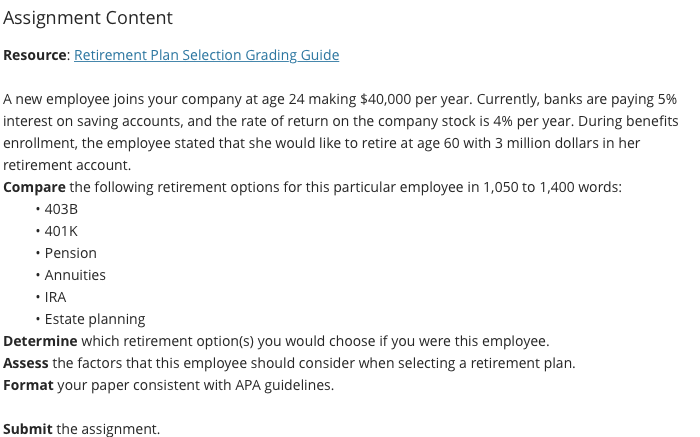This screenshot has height=437, width=700.
Task: Click the bold Determine word
Action: 40,341
